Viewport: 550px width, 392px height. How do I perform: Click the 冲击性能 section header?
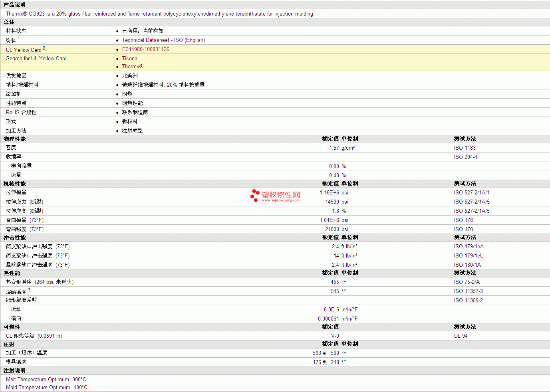pos(15,238)
